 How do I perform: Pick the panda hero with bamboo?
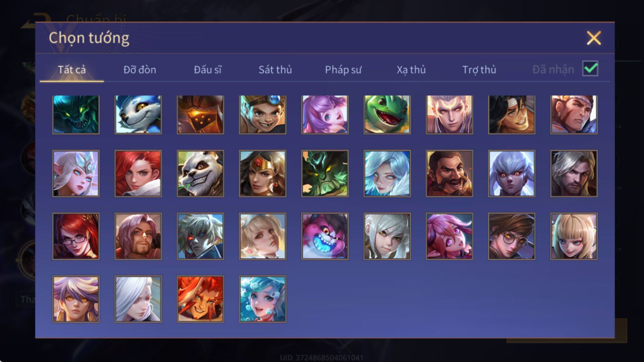pos(200,173)
